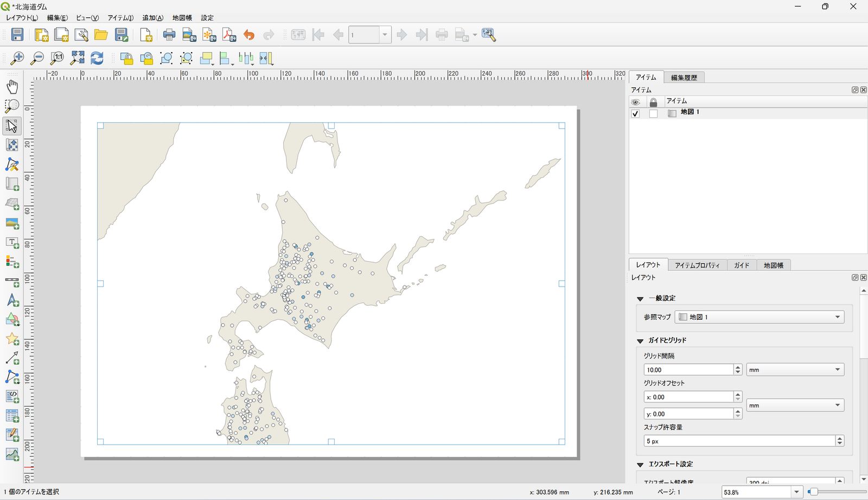
Task: Collapse the 一般設定 section
Action: 640,299
